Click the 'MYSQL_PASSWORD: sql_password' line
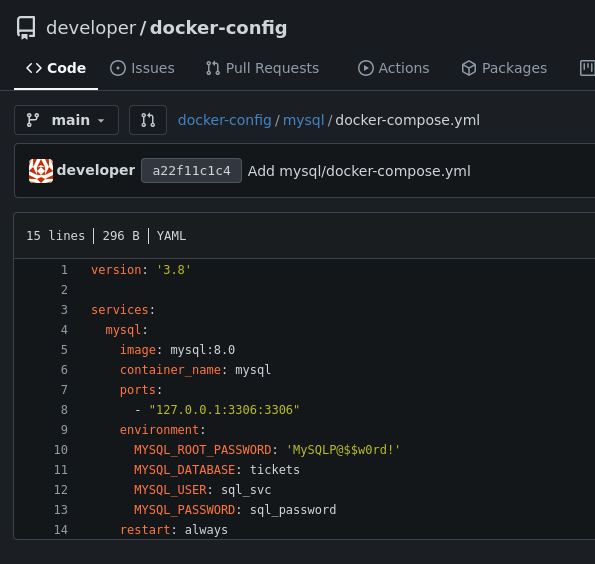This screenshot has height=564, width=595. [235, 510]
